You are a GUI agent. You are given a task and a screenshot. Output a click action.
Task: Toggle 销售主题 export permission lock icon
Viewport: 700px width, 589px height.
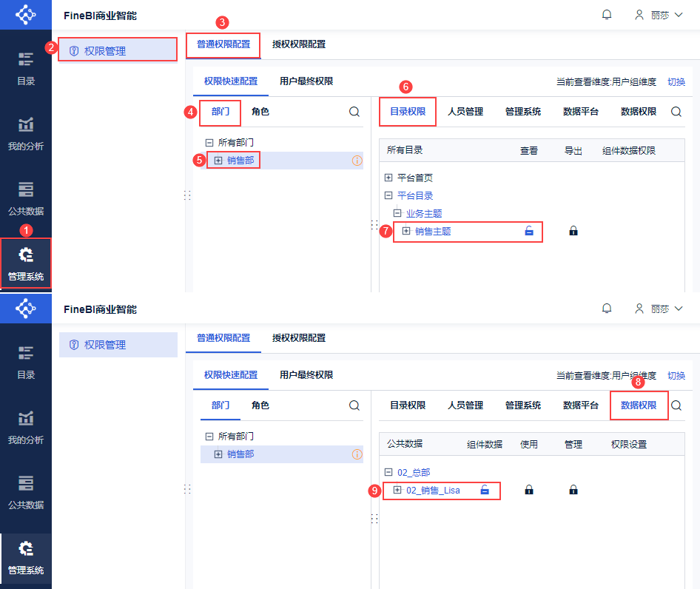coord(573,231)
